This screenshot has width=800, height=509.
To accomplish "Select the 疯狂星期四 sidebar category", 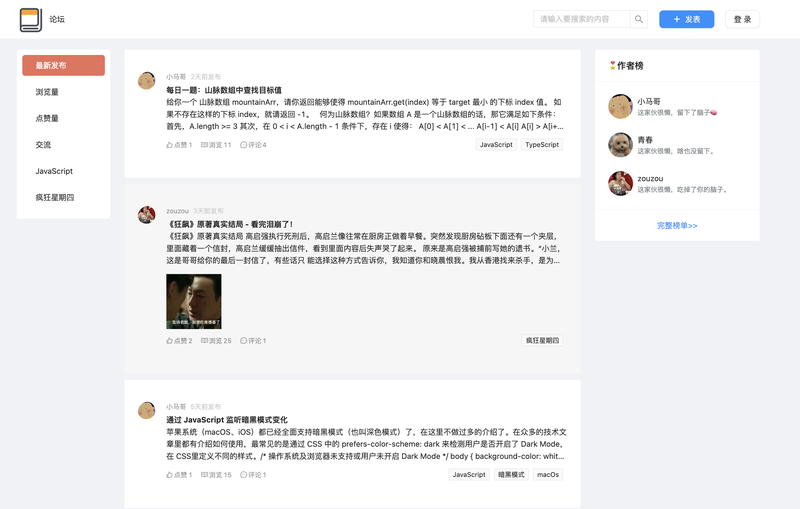I will point(63,197).
